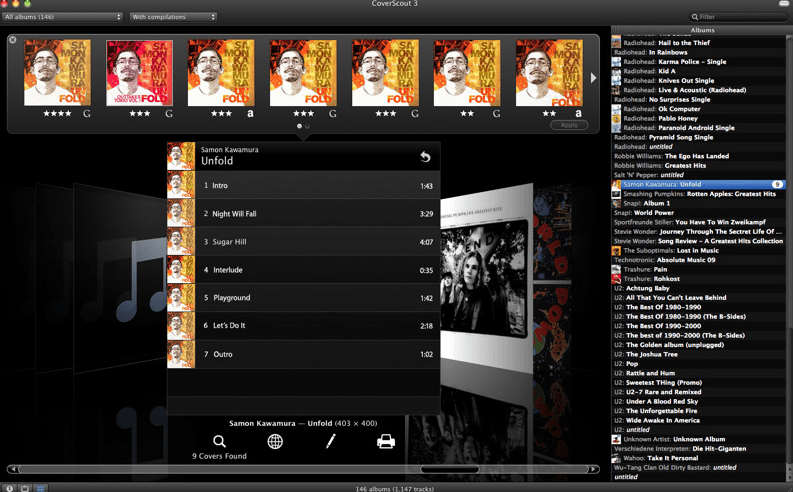Select Salt 'N' Pepper: untitled
The width and height of the screenshot is (793, 492).
pyautogui.click(x=698, y=175)
